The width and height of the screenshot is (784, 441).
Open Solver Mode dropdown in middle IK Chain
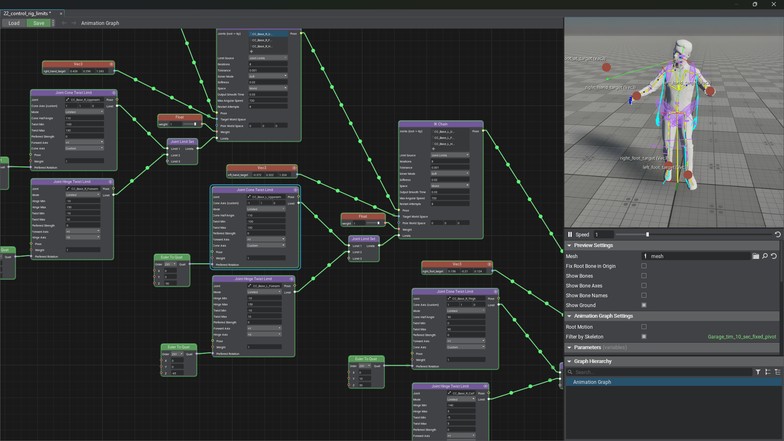tap(450, 174)
